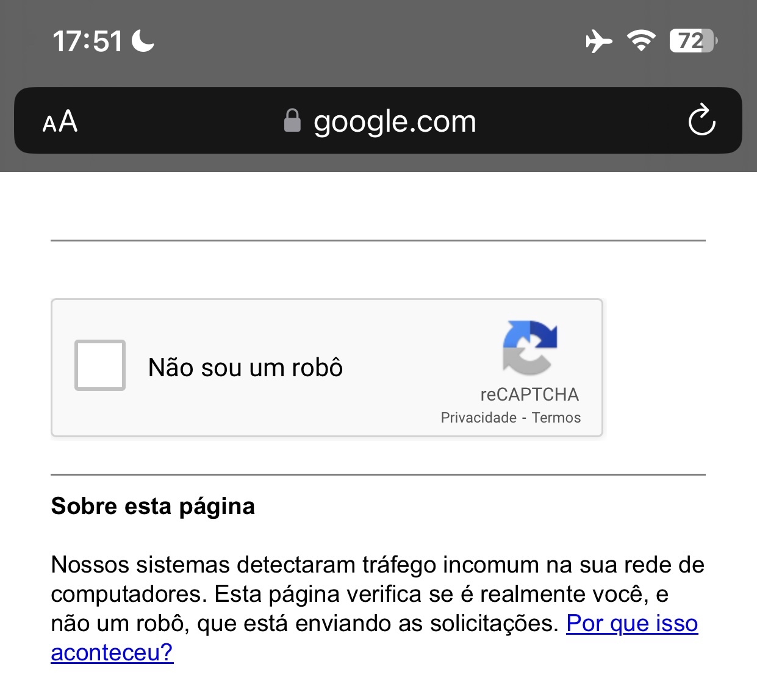The image size is (757, 700).
Task: Tap the battery indicator showing 72
Action: click(692, 41)
